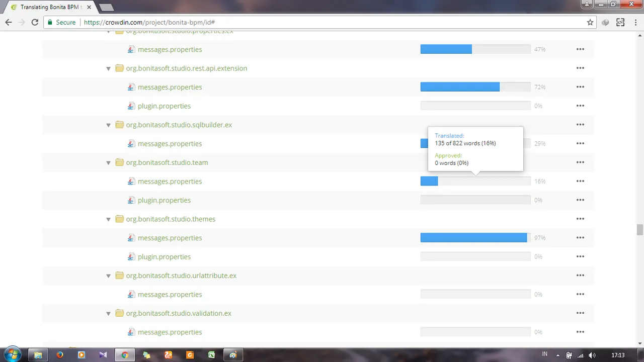644x362 pixels.
Task: Open messages.properties under sqlbuilder.ex
Action: (170, 143)
